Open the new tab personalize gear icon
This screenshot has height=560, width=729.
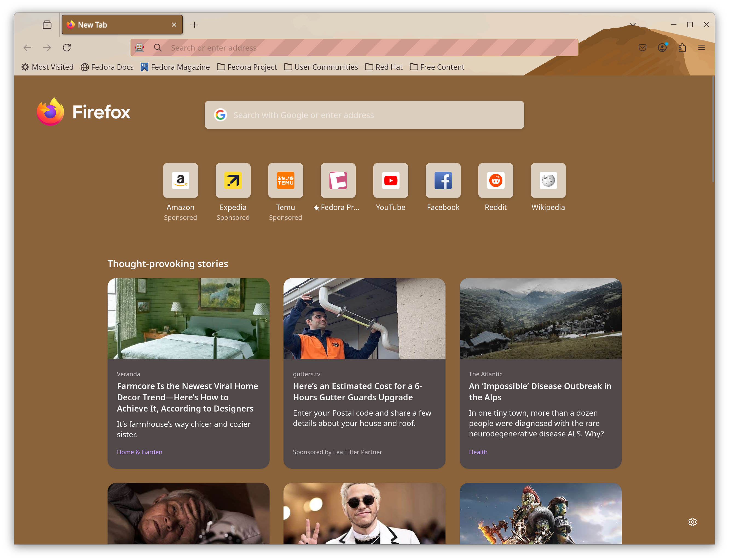tap(693, 522)
